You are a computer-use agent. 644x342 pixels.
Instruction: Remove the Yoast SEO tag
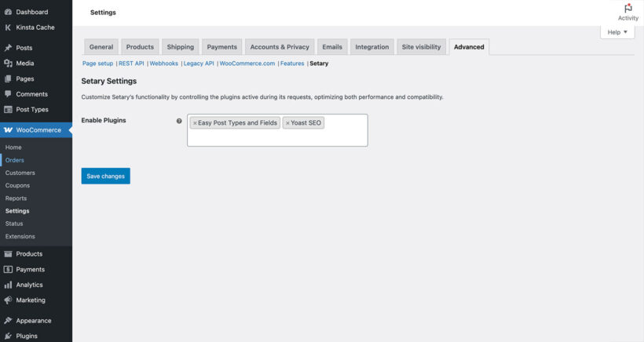pos(287,123)
